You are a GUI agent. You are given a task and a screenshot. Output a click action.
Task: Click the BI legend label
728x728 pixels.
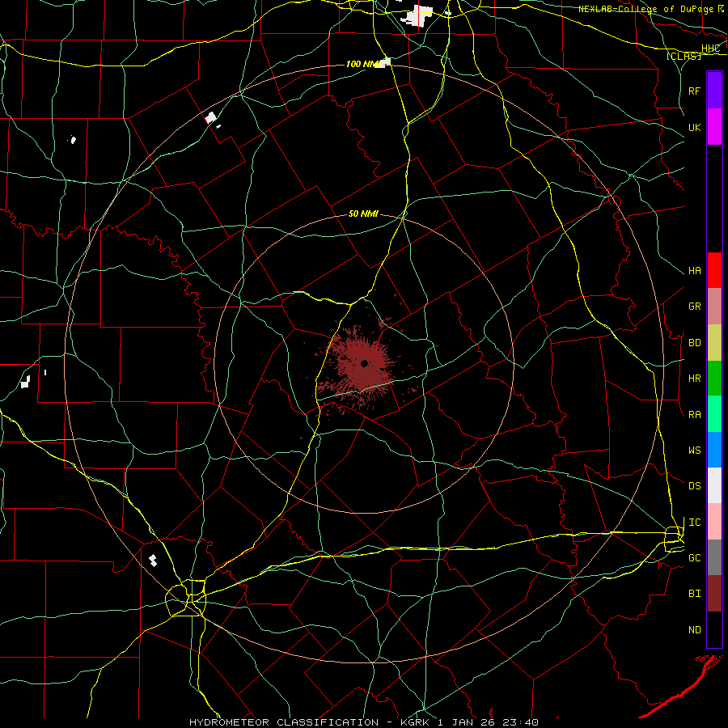pyautogui.click(x=694, y=594)
